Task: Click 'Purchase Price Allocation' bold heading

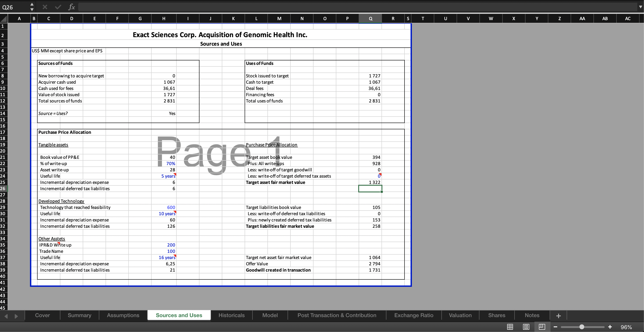Action: click(x=64, y=132)
